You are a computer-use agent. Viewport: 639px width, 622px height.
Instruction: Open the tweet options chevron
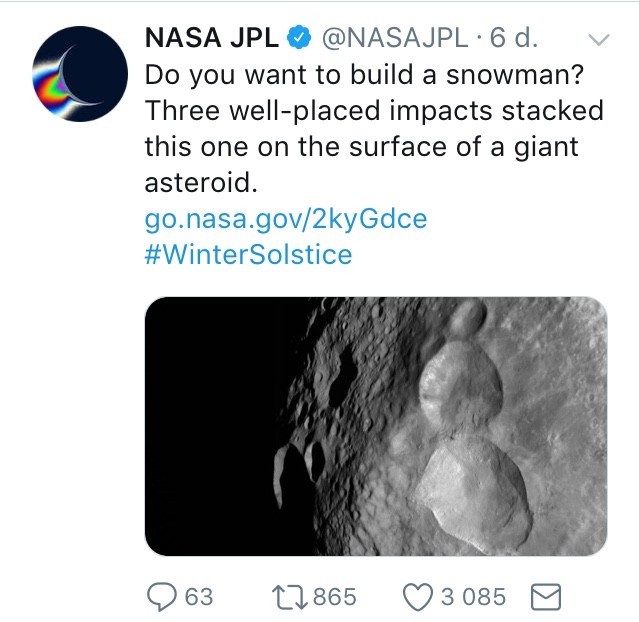tap(599, 39)
